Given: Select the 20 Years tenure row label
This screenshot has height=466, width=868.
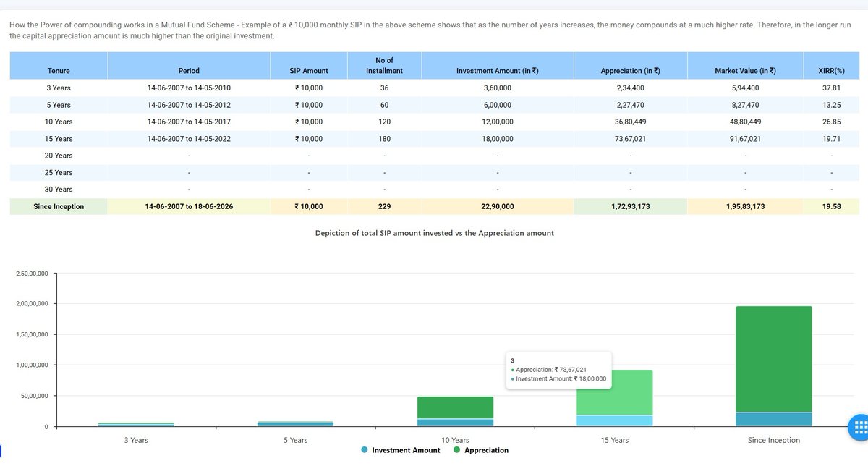Looking at the screenshot, I should pos(59,156).
